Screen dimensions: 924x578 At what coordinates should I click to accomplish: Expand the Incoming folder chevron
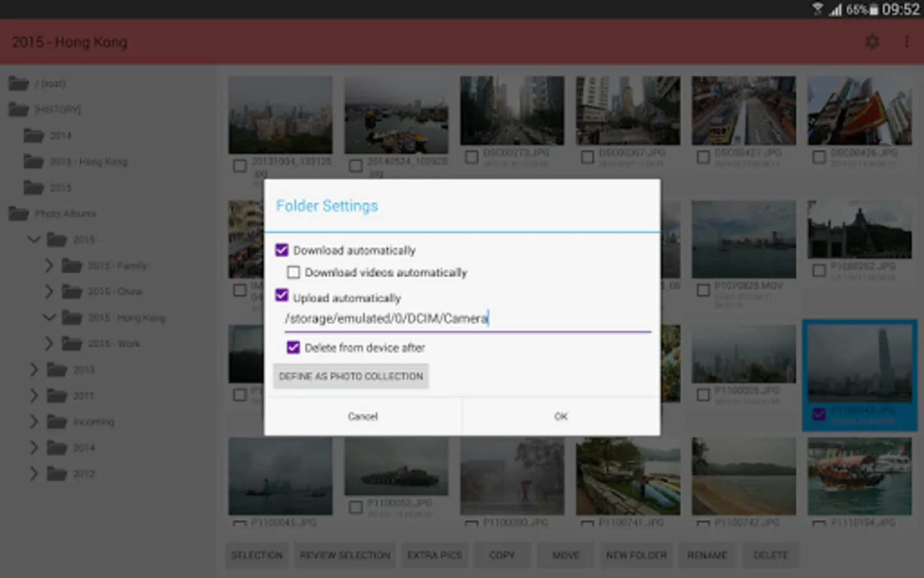click(x=34, y=421)
